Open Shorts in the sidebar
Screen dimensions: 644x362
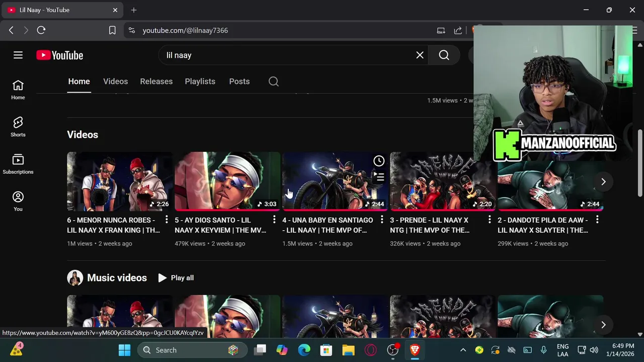pos(18,127)
